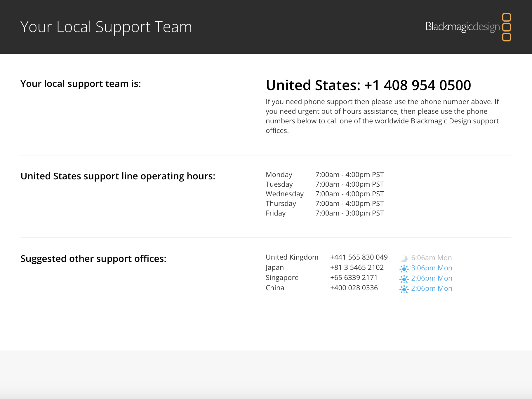Click the Monday label

point(279,175)
